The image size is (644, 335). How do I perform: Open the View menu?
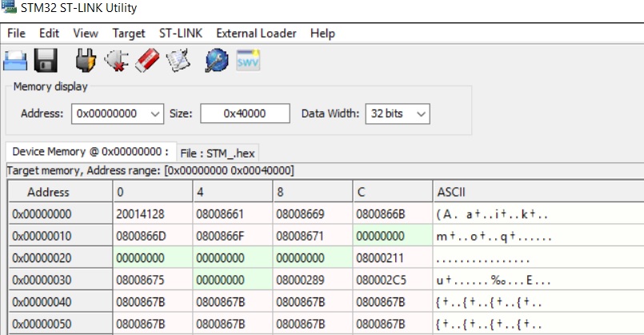[x=86, y=34]
